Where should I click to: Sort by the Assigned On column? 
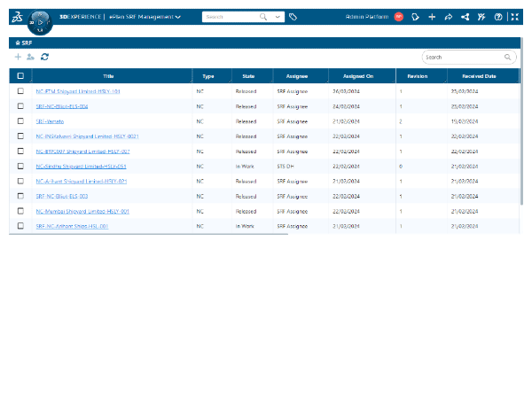[x=358, y=76]
